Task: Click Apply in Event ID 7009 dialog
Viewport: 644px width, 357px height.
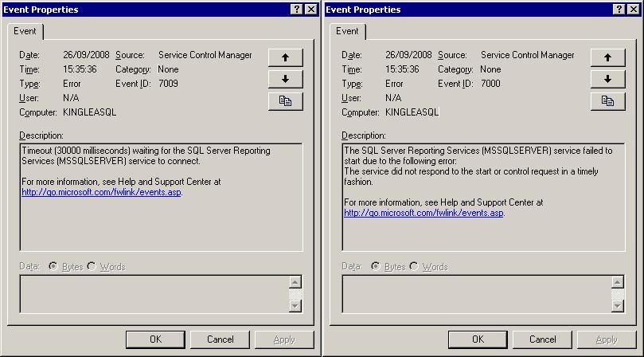Action: [284, 339]
